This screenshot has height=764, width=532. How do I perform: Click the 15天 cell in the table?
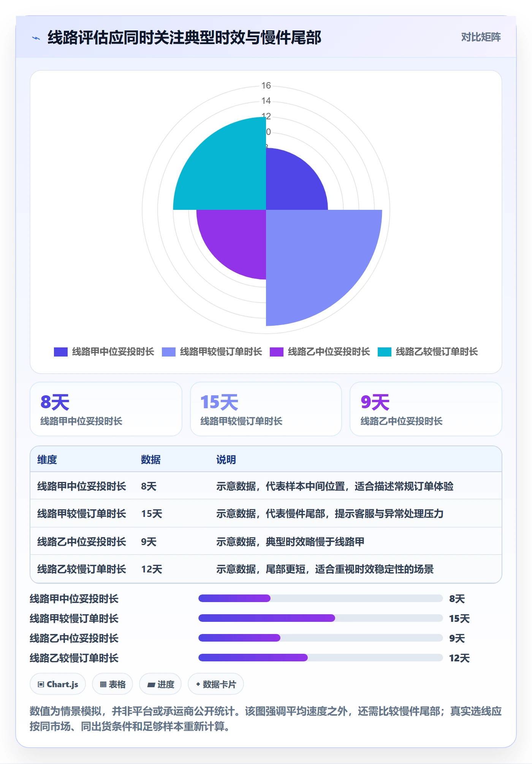click(152, 514)
